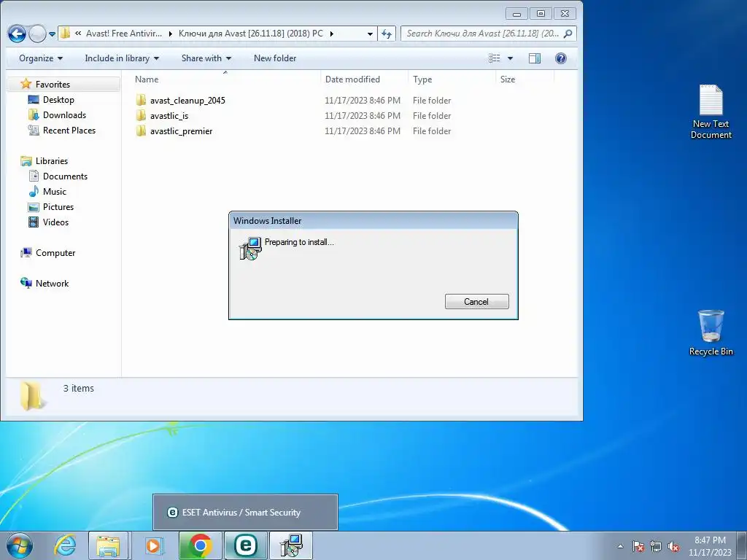This screenshot has width=747, height=560.
Task: Show the preview pane
Action: [x=535, y=58]
